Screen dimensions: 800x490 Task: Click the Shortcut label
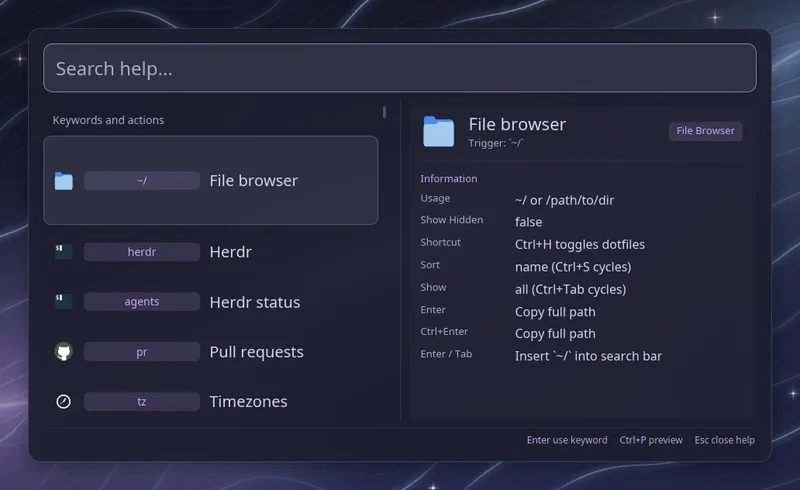pyautogui.click(x=440, y=242)
